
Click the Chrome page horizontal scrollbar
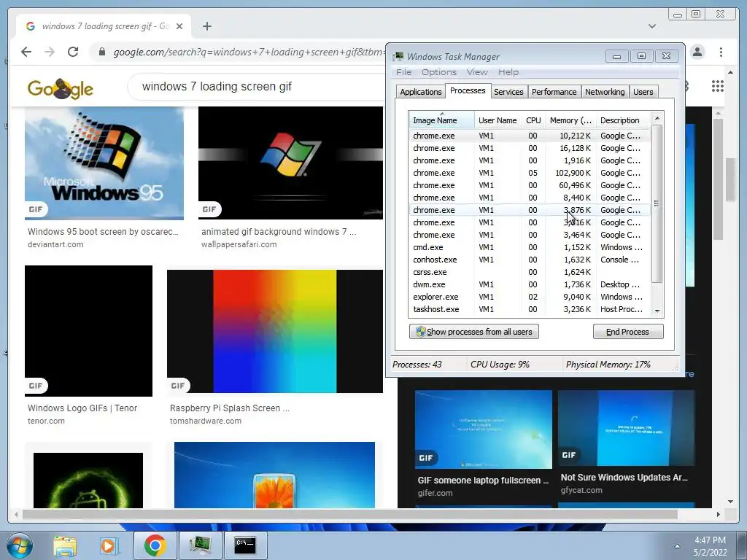(x=350, y=514)
